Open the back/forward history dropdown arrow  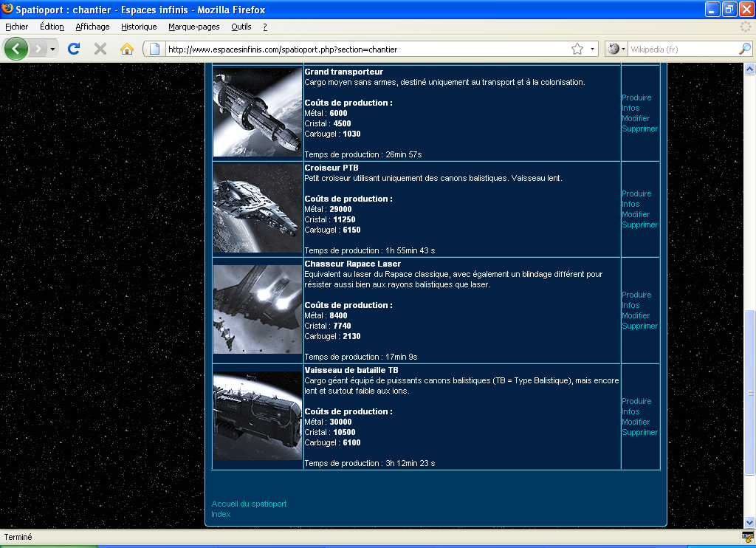[52, 49]
